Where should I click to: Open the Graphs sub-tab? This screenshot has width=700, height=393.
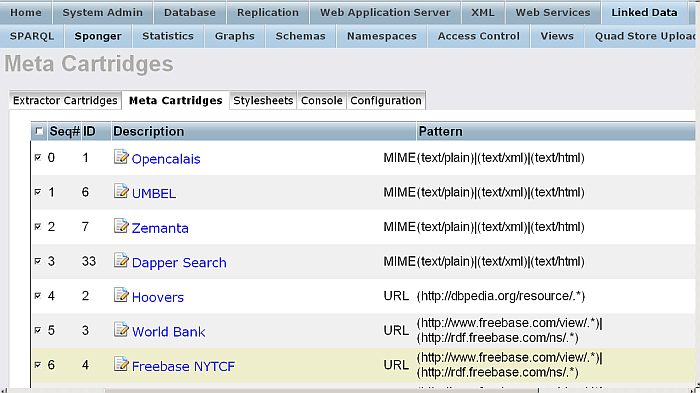tap(235, 36)
